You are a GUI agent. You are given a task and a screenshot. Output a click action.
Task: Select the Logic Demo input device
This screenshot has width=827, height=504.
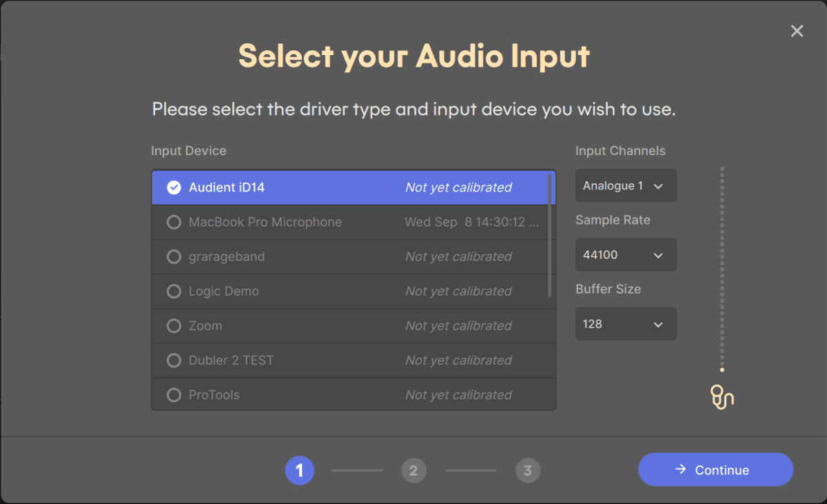[x=276, y=291]
